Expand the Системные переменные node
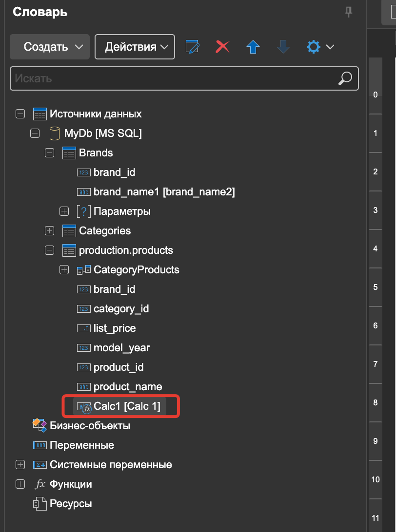This screenshot has width=396, height=532. [20, 464]
